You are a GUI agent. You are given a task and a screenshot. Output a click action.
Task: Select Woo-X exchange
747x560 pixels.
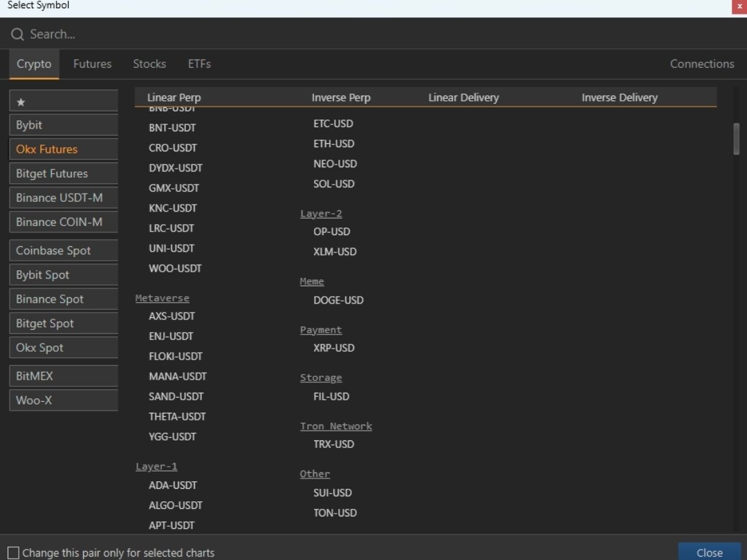[x=64, y=400]
